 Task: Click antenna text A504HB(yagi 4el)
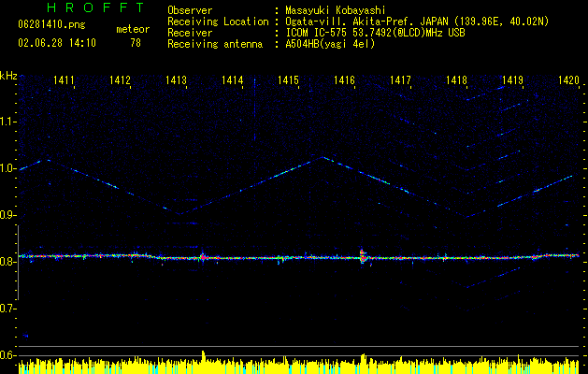(330, 44)
